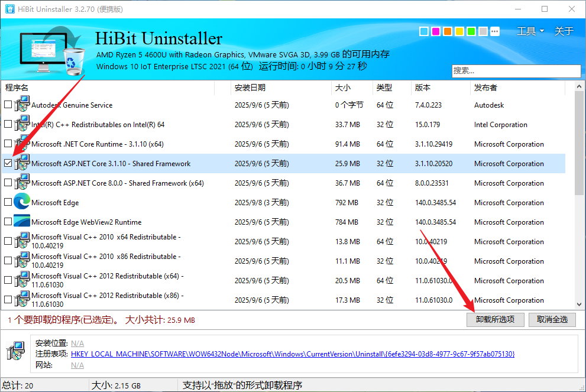
Task: Click the Visual C++ 2012 x86 icon
Action: [x=22, y=299]
